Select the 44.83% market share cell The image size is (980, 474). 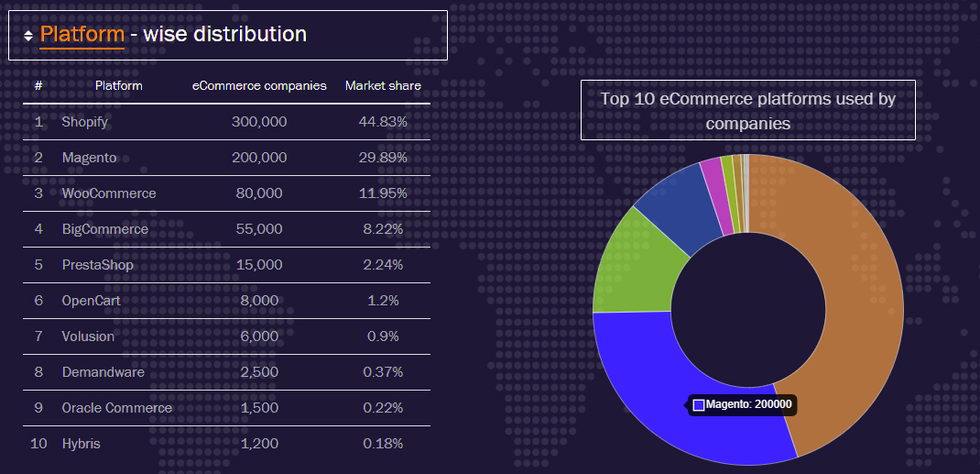(383, 122)
